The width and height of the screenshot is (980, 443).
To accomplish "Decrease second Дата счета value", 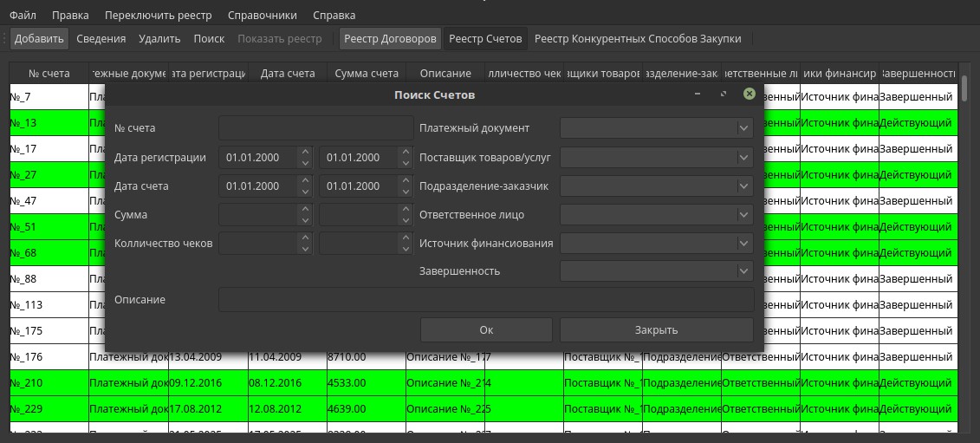I will pyautogui.click(x=406, y=192).
